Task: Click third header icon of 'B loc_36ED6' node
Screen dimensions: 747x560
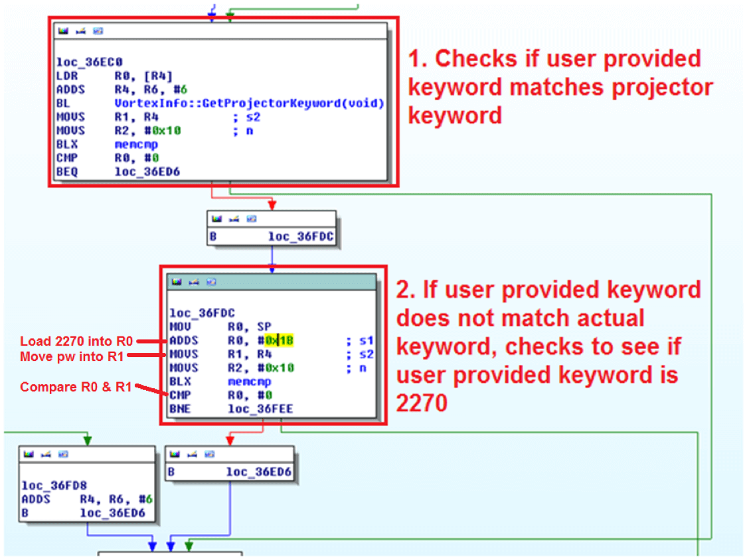Action: (x=209, y=455)
